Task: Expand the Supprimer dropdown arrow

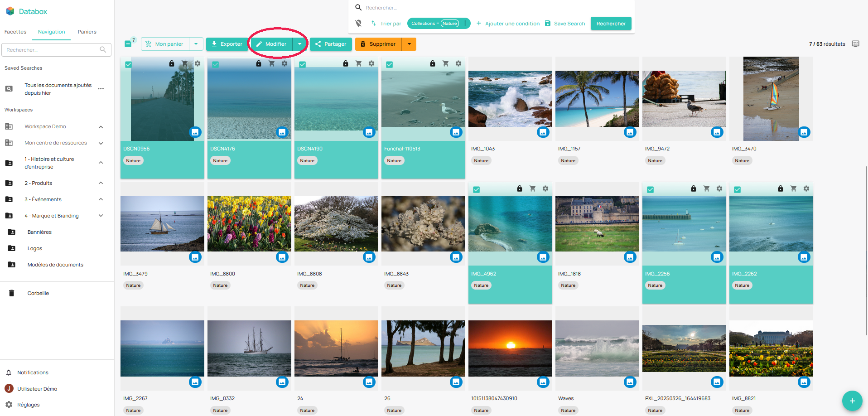Action: click(409, 44)
